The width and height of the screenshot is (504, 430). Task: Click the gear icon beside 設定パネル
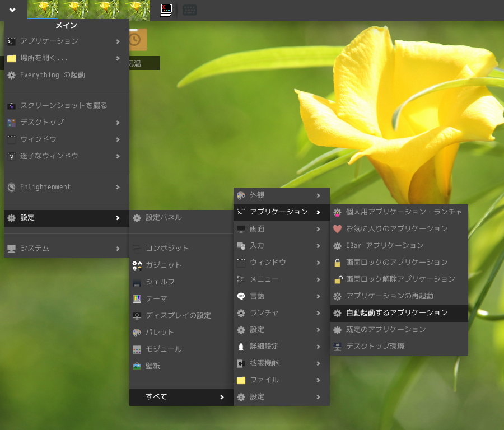(x=137, y=218)
